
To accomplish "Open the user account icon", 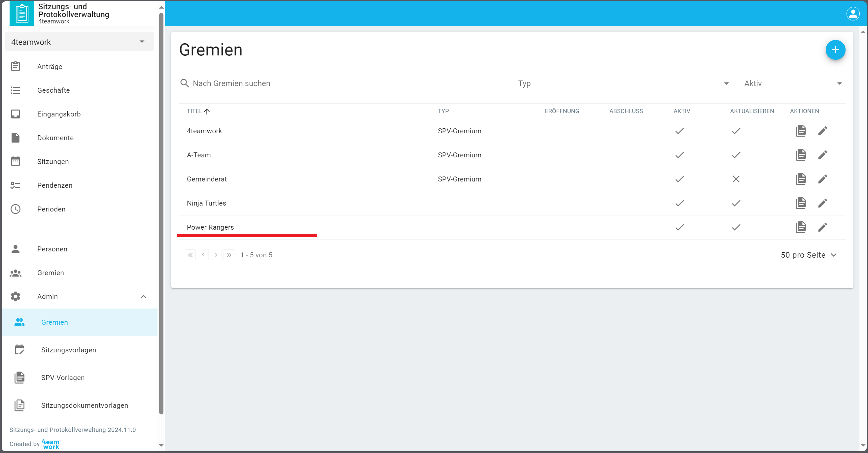I will (x=852, y=14).
